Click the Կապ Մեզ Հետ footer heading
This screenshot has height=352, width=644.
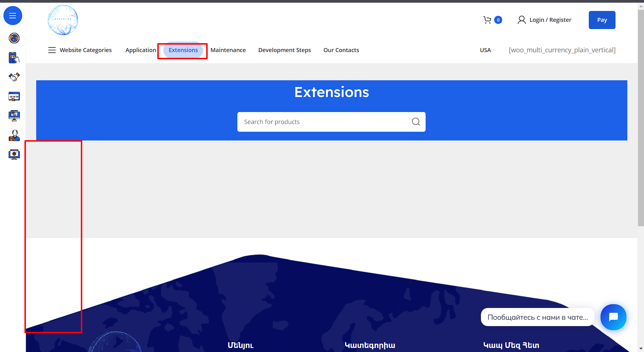pyautogui.click(x=511, y=345)
